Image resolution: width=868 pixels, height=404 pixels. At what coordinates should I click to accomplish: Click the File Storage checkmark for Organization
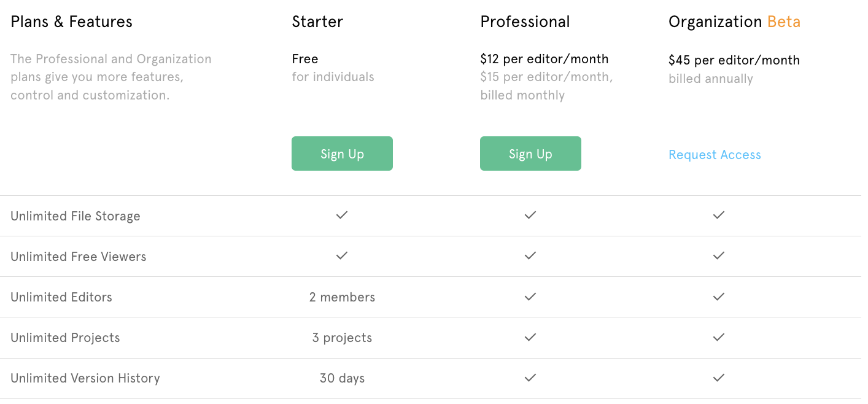719,216
